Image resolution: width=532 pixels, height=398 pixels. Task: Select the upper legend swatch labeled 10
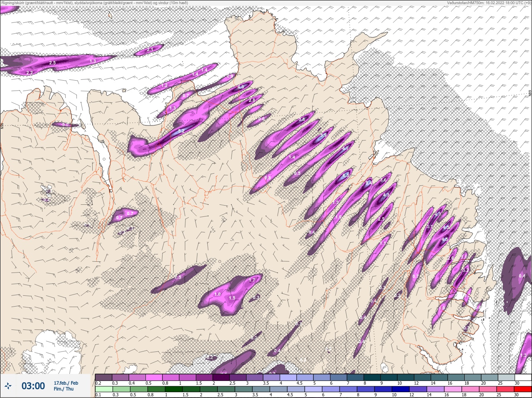(x=406, y=378)
